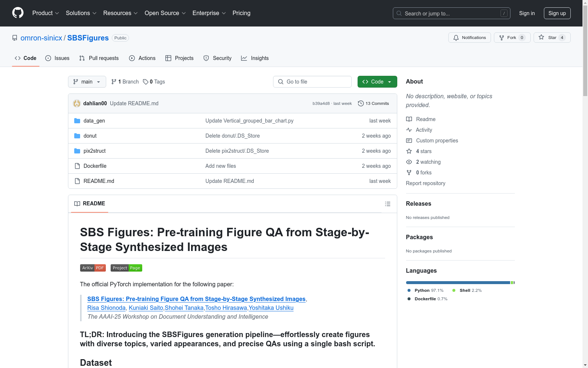Screen dimensions: 588x368
Task: Click the Sign up button
Action: click(557, 13)
